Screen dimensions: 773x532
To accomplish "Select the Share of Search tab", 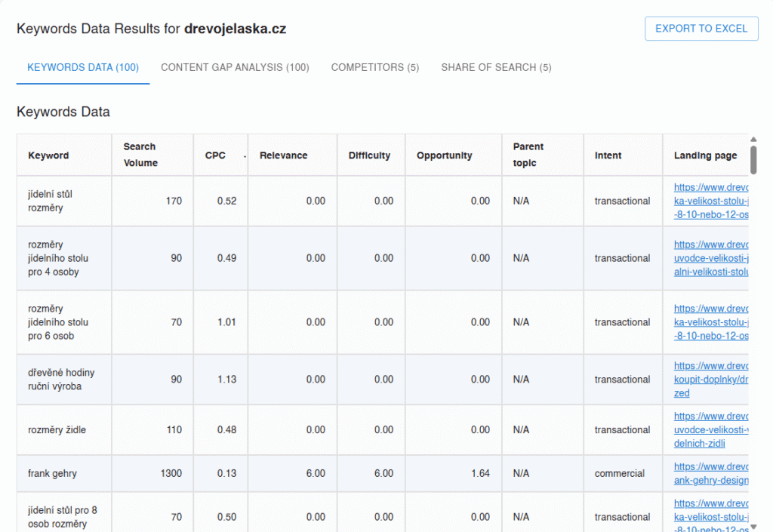I will (496, 67).
